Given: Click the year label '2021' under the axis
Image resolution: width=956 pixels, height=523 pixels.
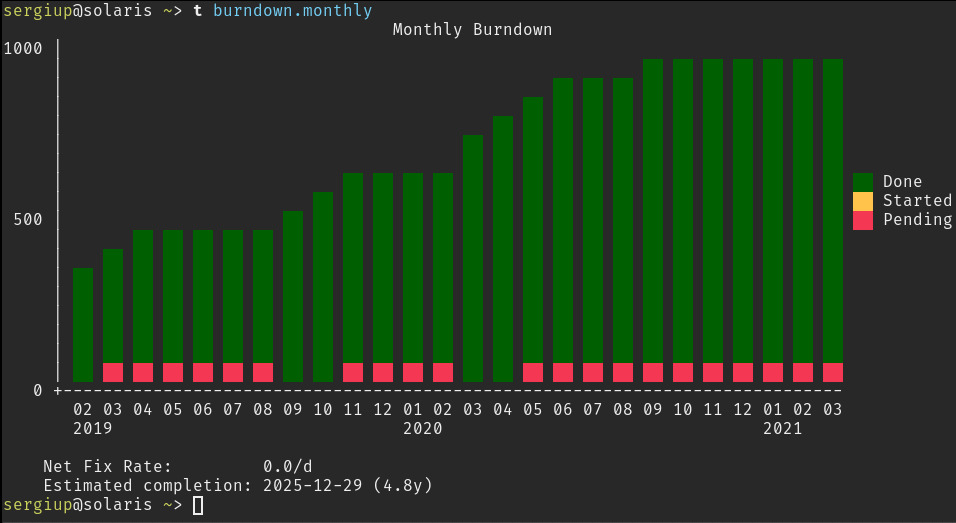Looking at the screenshot, I should (783, 429).
